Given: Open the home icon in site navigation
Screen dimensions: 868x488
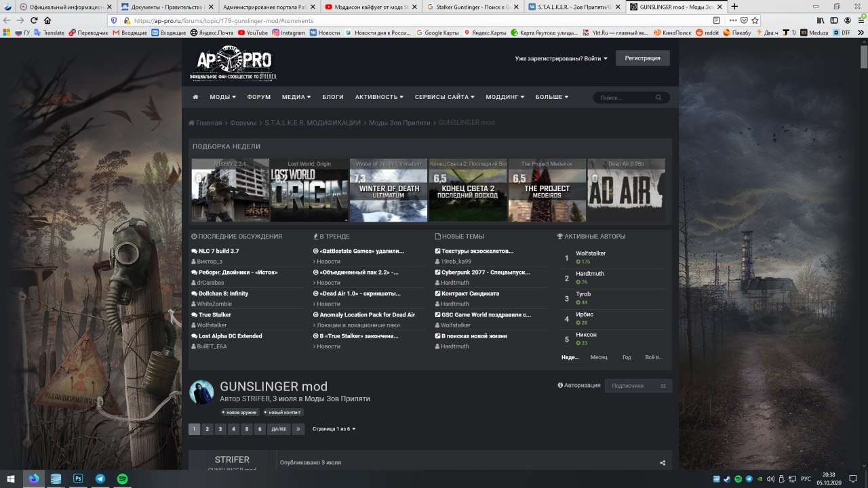Looking at the screenshot, I should pyautogui.click(x=196, y=97).
